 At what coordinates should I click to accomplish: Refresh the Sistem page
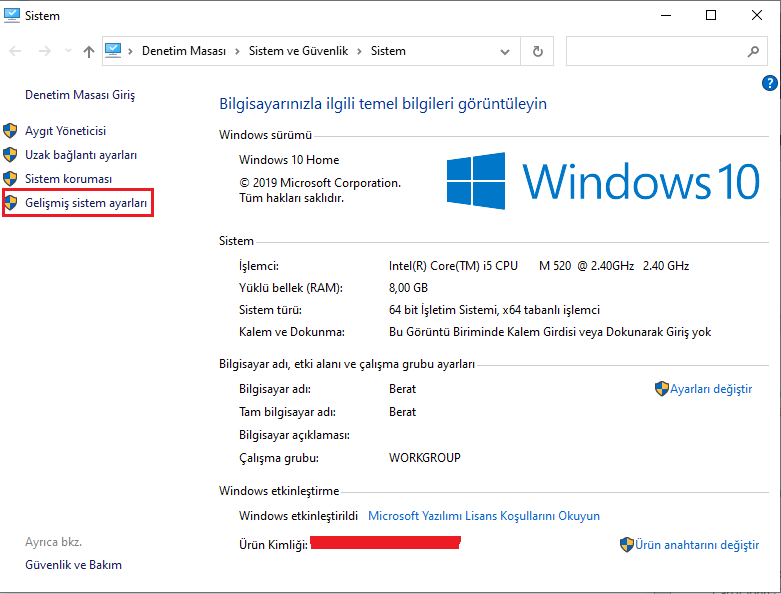click(537, 51)
